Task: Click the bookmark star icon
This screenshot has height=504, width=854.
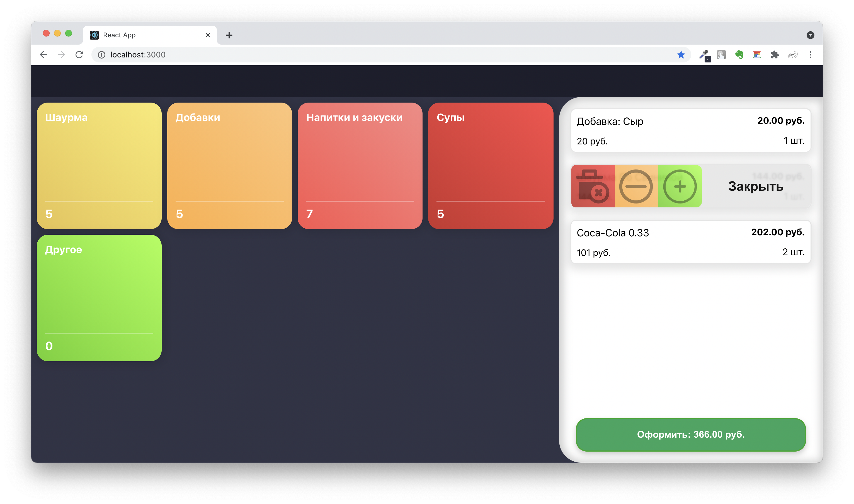Action: tap(681, 55)
